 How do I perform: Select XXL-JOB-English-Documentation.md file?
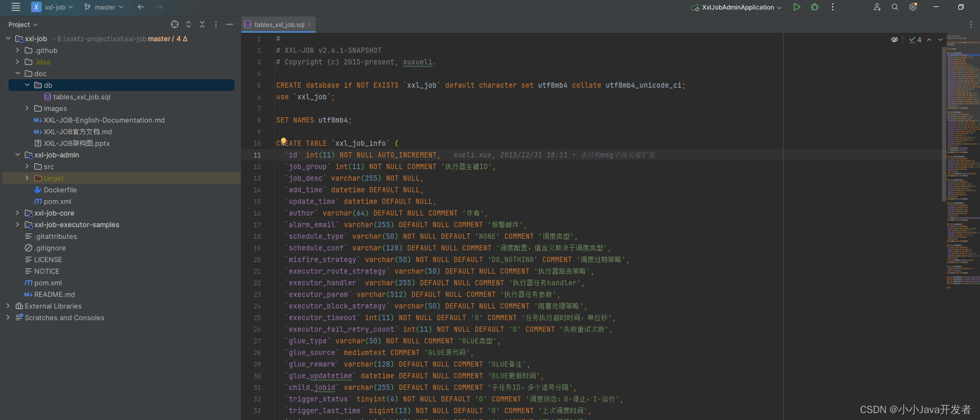99,120
